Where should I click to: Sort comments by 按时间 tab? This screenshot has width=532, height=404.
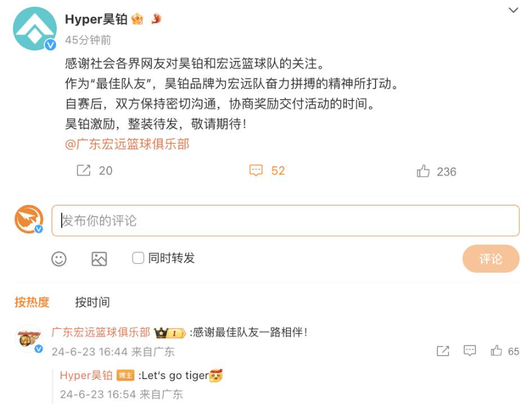(x=92, y=302)
